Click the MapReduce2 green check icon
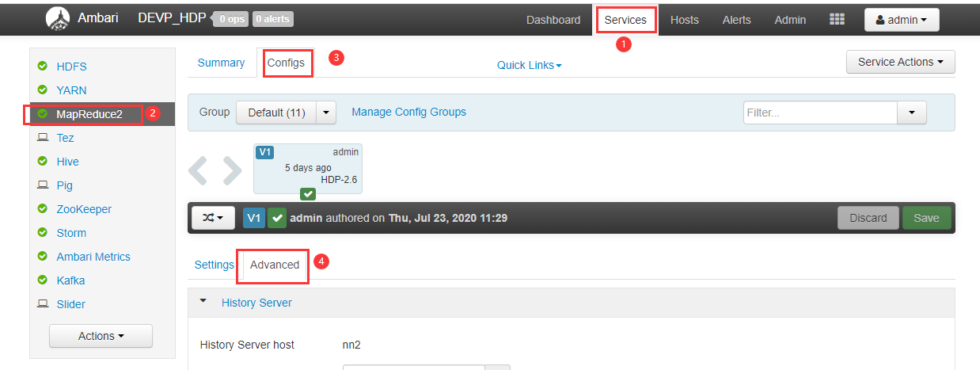The height and width of the screenshot is (370, 980). [43, 114]
